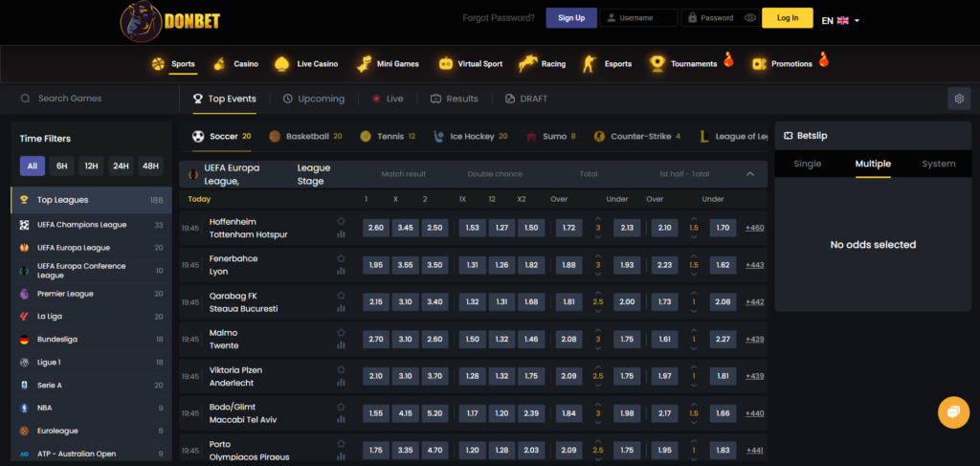Focus the Username input field
The width and height of the screenshot is (980, 466).
[638, 18]
